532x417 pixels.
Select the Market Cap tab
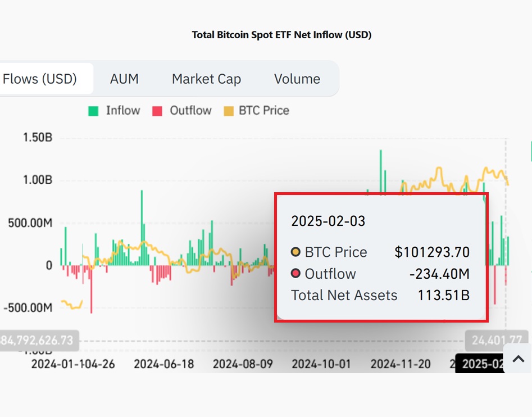pos(206,79)
